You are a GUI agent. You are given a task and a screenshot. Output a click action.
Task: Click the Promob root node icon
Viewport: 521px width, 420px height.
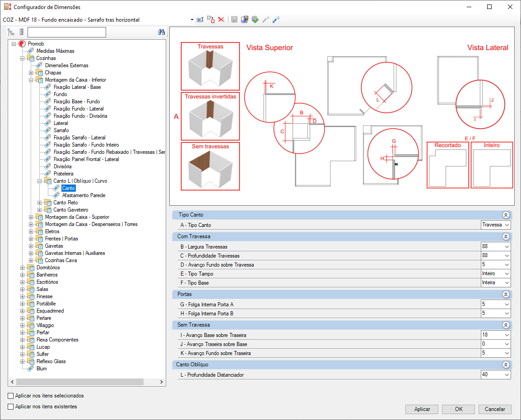tap(22, 43)
